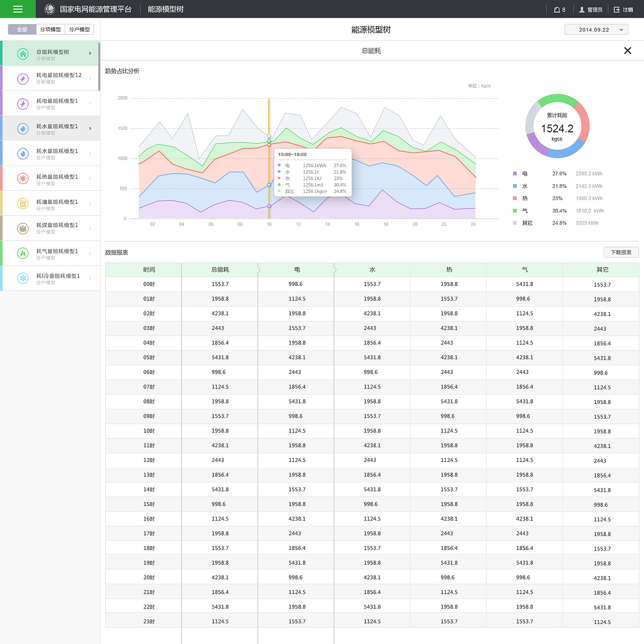
Task: Switch to the 全部 tab
Action: click(22, 29)
